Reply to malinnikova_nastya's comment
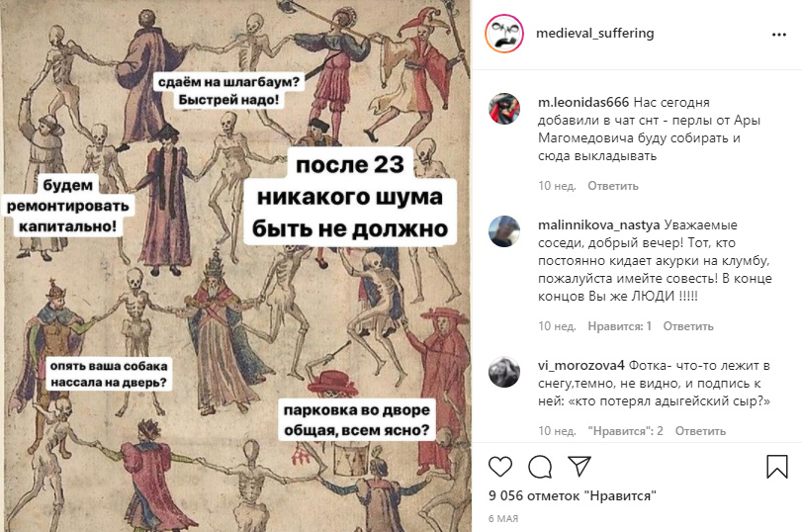 [x=688, y=326]
